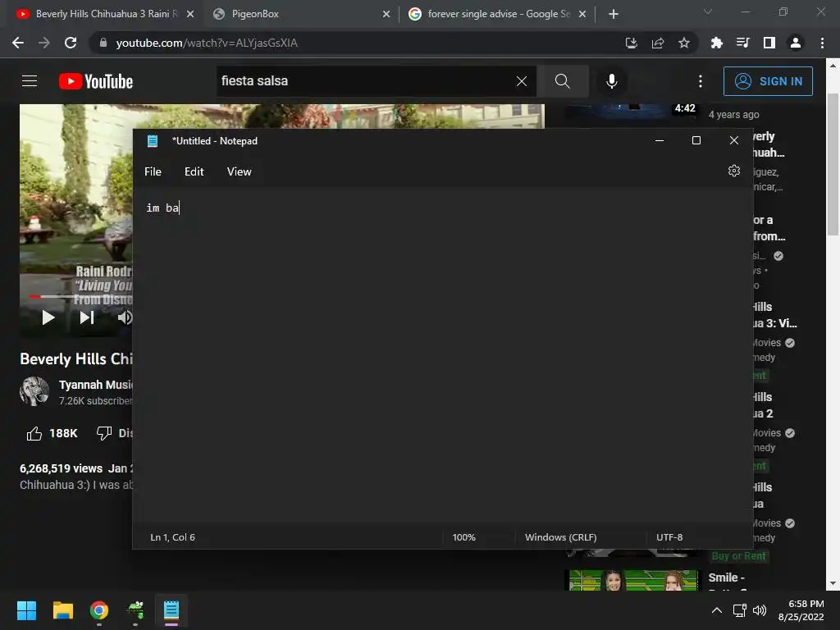Open the Smile video thumbnail
Viewport: 840px width, 630px height.
tap(632, 580)
